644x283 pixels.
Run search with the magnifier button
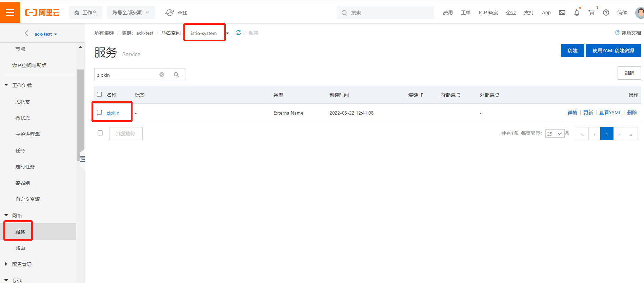click(176, 75)
